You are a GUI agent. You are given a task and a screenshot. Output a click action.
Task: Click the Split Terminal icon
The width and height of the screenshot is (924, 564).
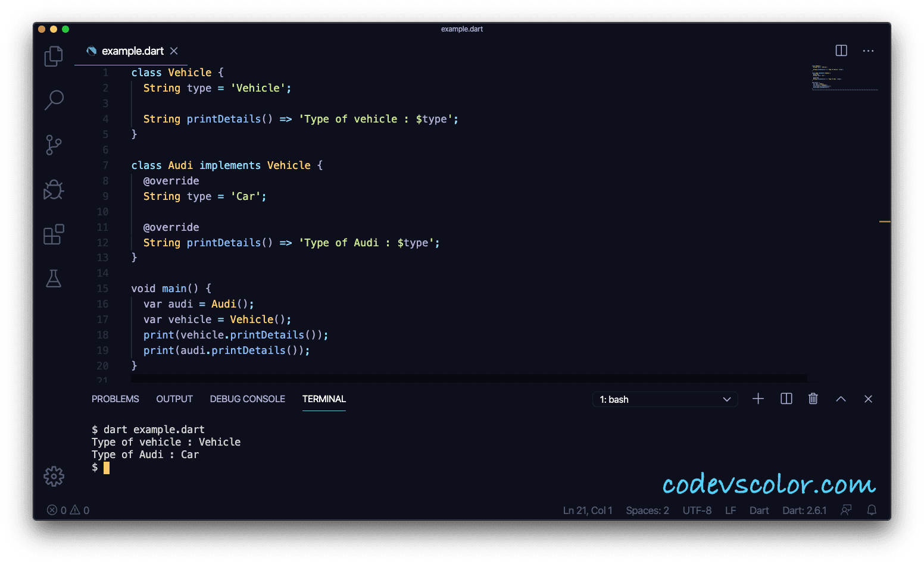click(786, 399)
